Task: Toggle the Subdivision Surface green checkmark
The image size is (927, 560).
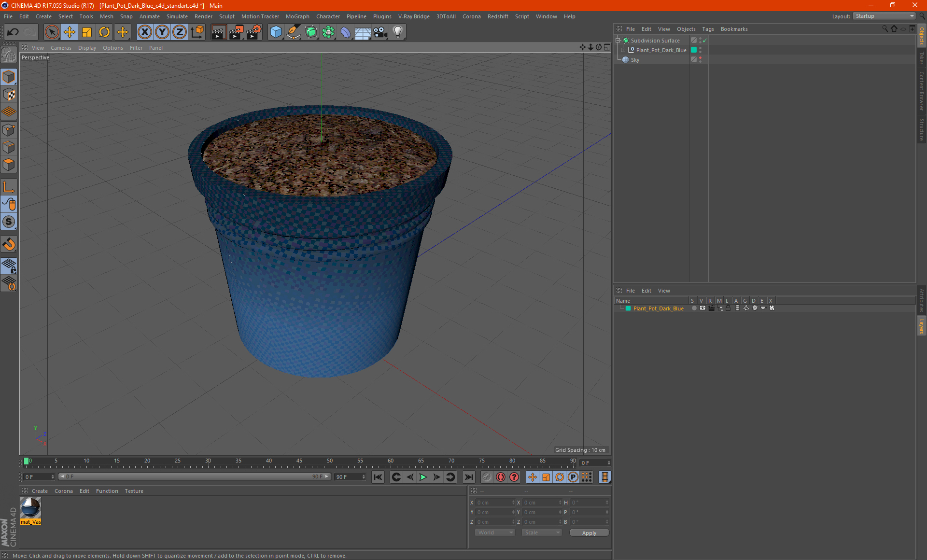Action: tap(705, 41)
